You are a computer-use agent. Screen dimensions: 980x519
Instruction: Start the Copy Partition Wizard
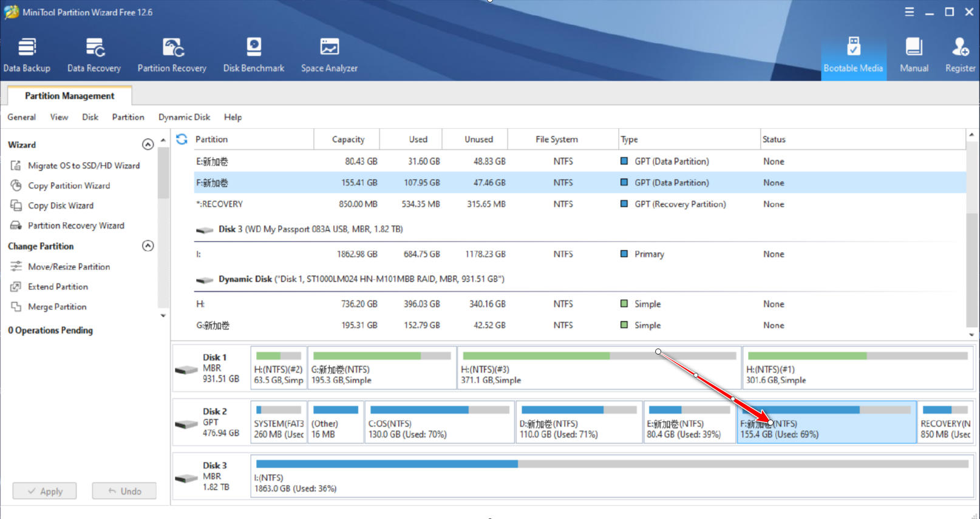(61, 185)
